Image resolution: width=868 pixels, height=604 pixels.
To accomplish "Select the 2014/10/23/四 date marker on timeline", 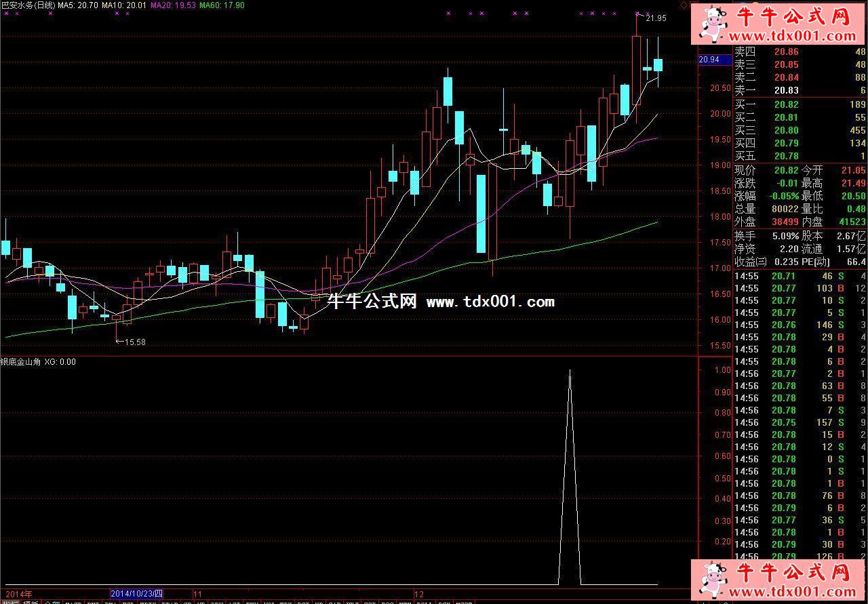I will click(136, 594).
